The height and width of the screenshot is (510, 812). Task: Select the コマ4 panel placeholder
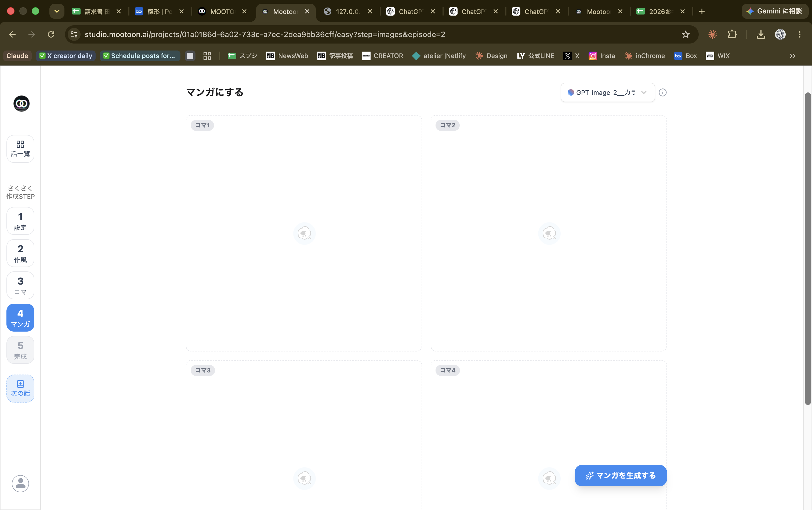[x=548, y=435]
